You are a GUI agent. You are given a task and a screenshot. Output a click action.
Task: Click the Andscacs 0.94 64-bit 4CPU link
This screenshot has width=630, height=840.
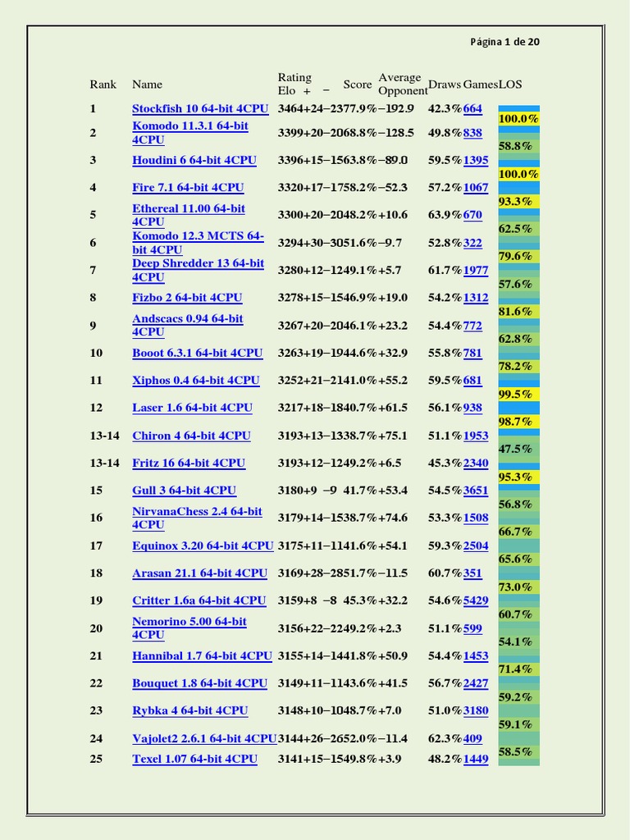point(188,325)
